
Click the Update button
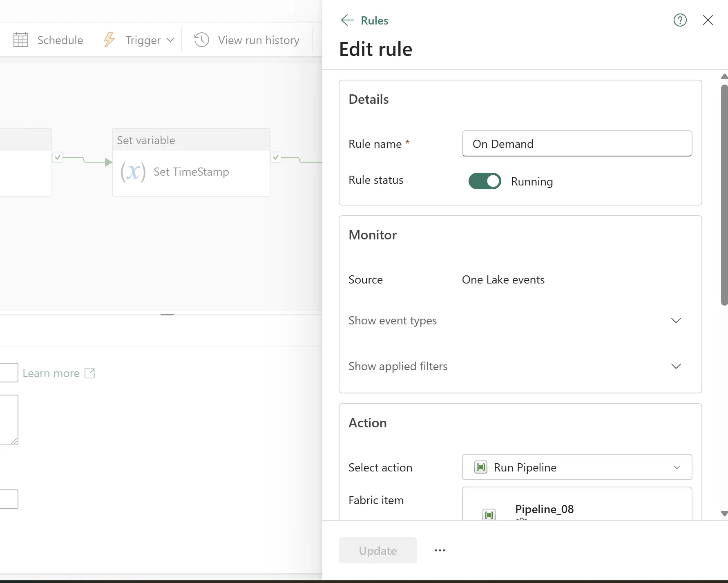coord(378,550)
